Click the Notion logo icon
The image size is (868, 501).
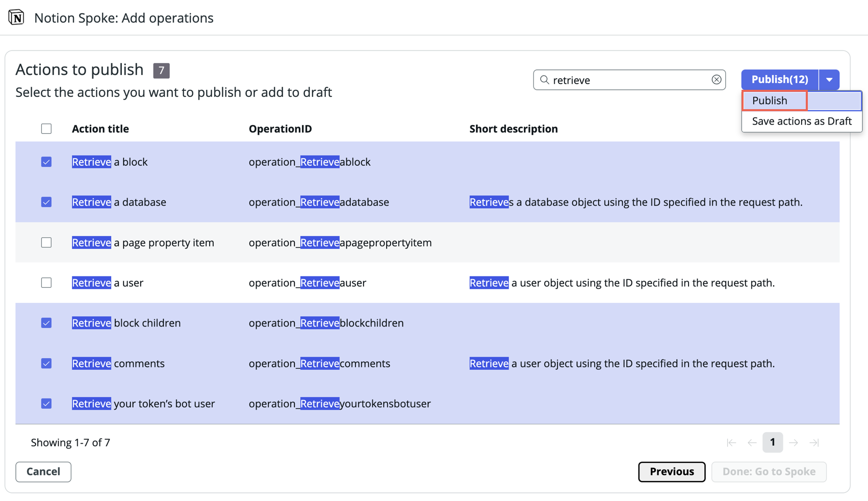pos(16,17)
